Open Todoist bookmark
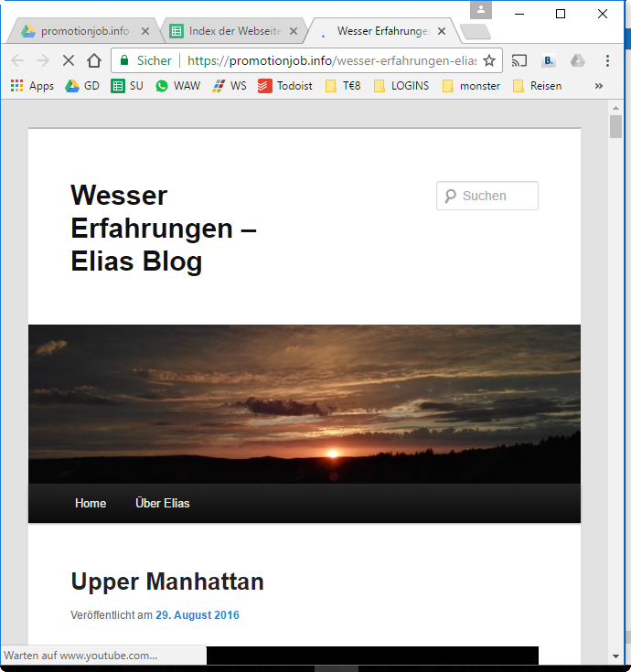This screenshot has height=672, width=631. 285,86
